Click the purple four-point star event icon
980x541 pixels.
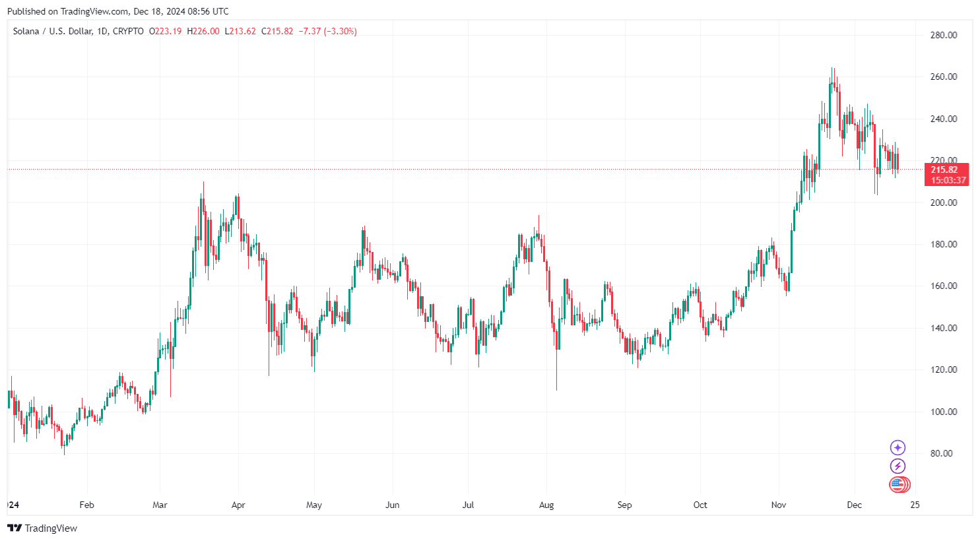click(898, 448)
